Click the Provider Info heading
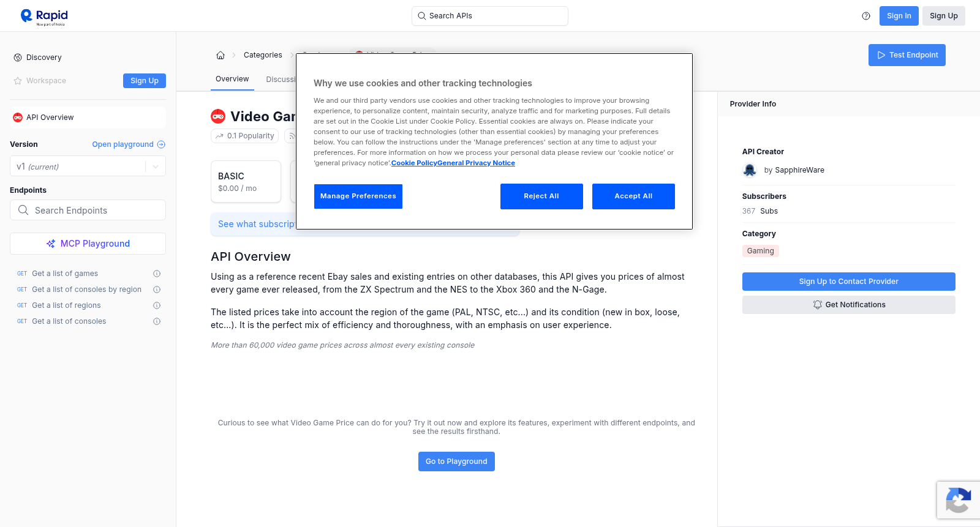The height and width of the screenshot is (527, 980). pos(753,104)
